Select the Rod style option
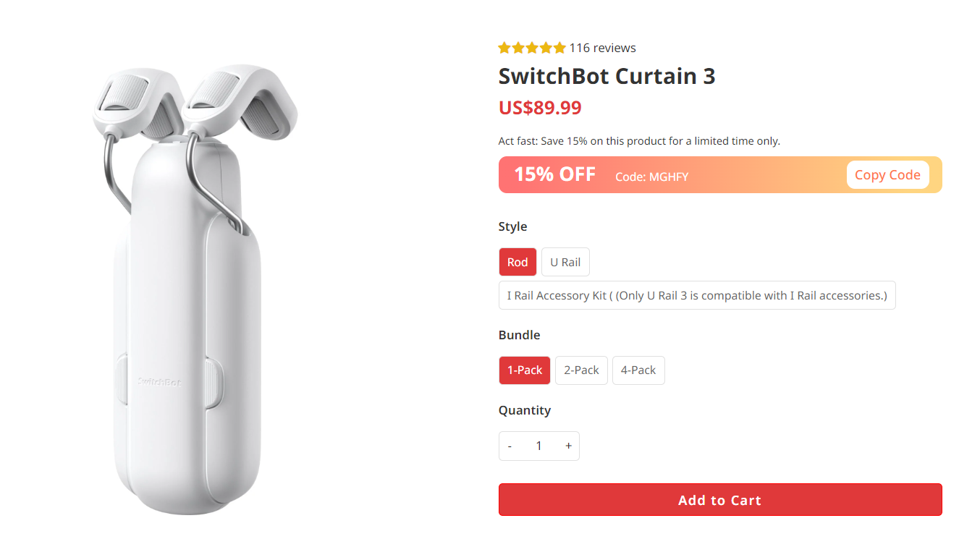 (518, 263)
